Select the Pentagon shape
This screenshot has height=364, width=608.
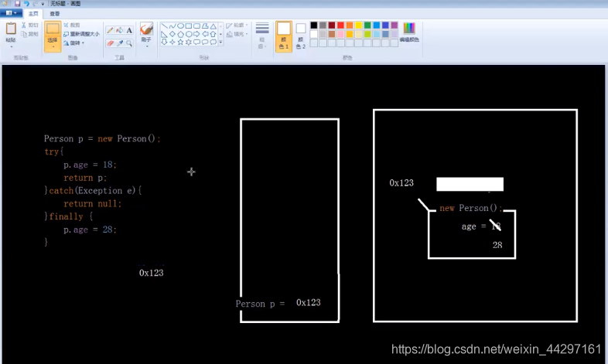pos(181,34)
